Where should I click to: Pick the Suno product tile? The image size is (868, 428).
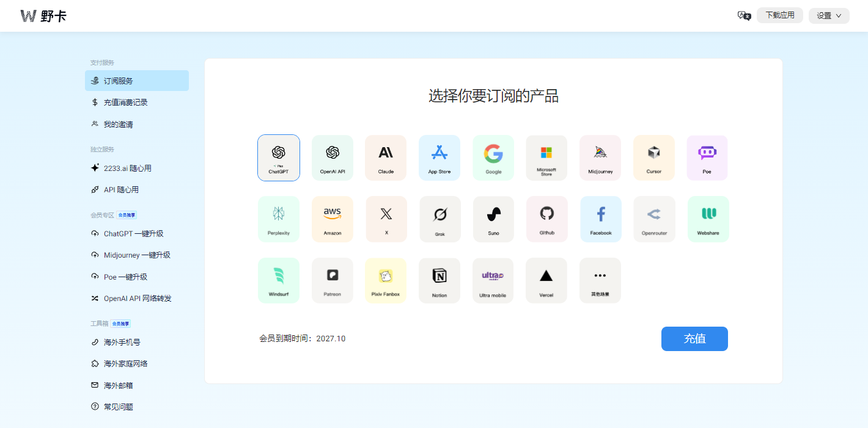tap(493, 219)
